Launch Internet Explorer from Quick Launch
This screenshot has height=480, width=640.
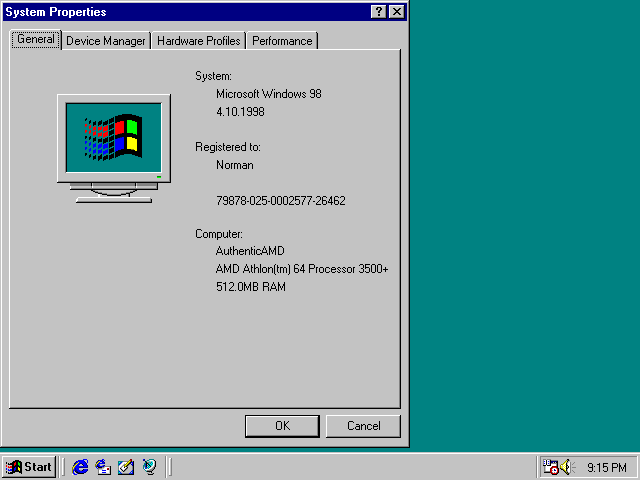[81, 467]
